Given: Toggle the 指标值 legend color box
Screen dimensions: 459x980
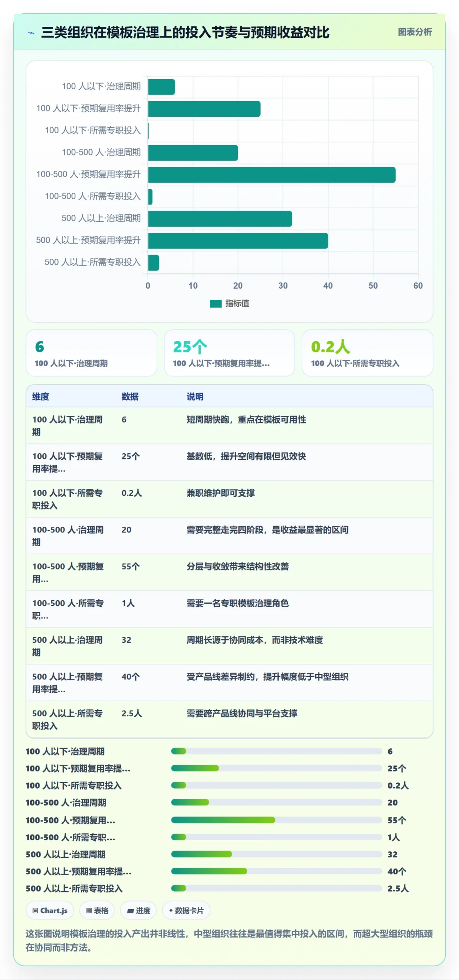Looking at the screenshot, I should coord(216,304).
